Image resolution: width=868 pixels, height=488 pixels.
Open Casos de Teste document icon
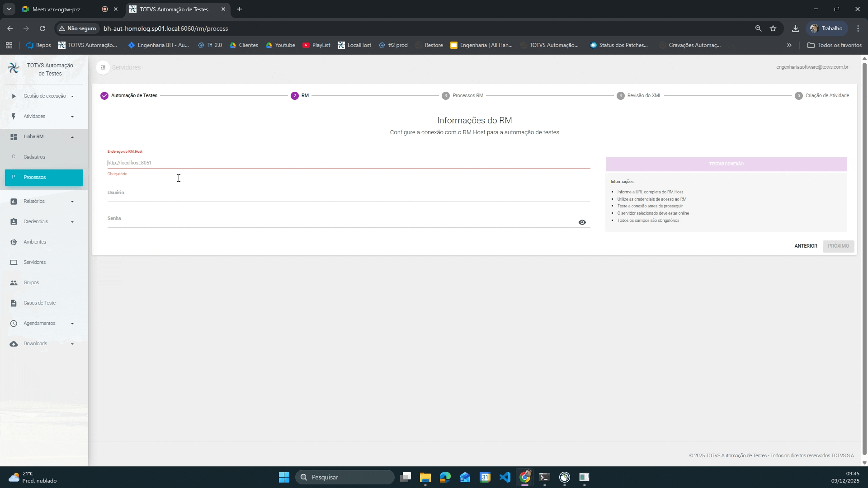tap(14, 303)
